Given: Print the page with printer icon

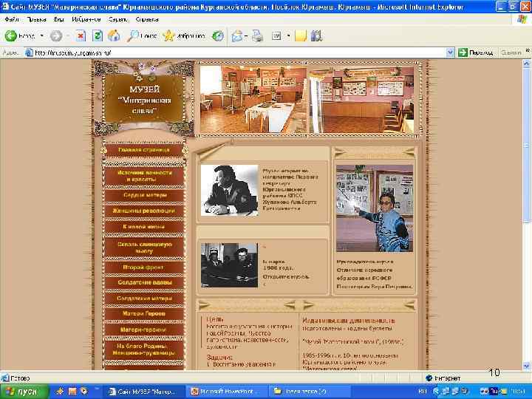Looking at the screenshot, I should click(258, 36).
